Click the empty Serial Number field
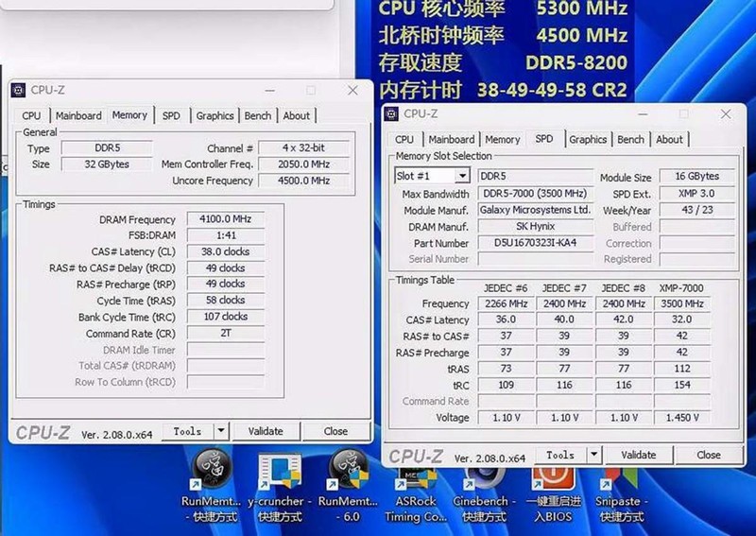 (x=535, y=259)
